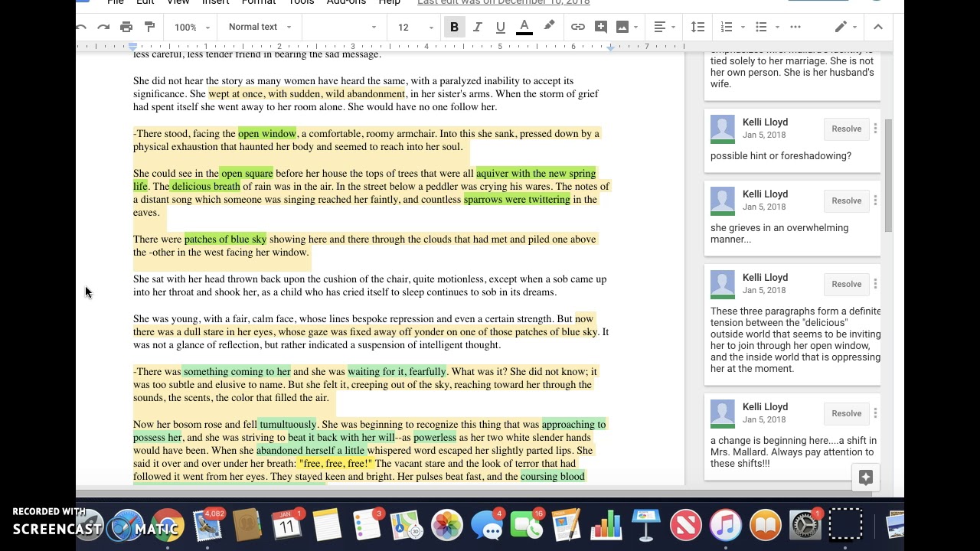Image resolution: width=980 pixels, height=551 pixels.
Task: Undo the last action in toolbar
Action: click(x=81, y=27)
